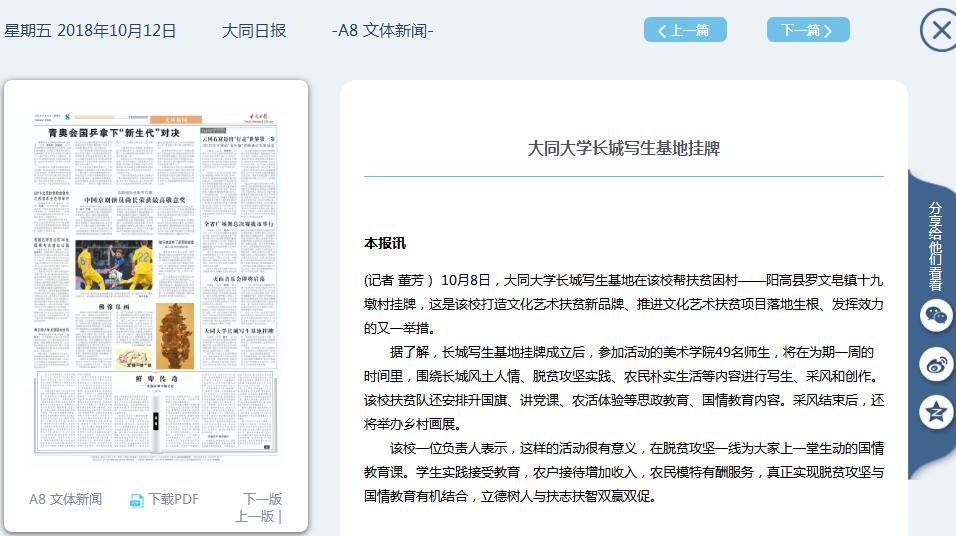Click the A8 文体新闻 label under thumbnail
Image resolution: width=956 pixels, height=536 pixels.
[x=65, y=499]
